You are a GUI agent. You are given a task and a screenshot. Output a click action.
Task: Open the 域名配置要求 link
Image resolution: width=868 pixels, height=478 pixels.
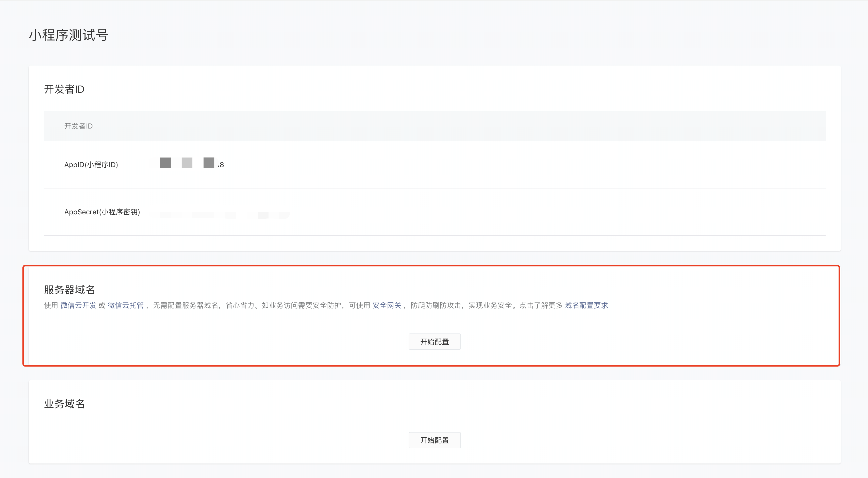point(586,305)
